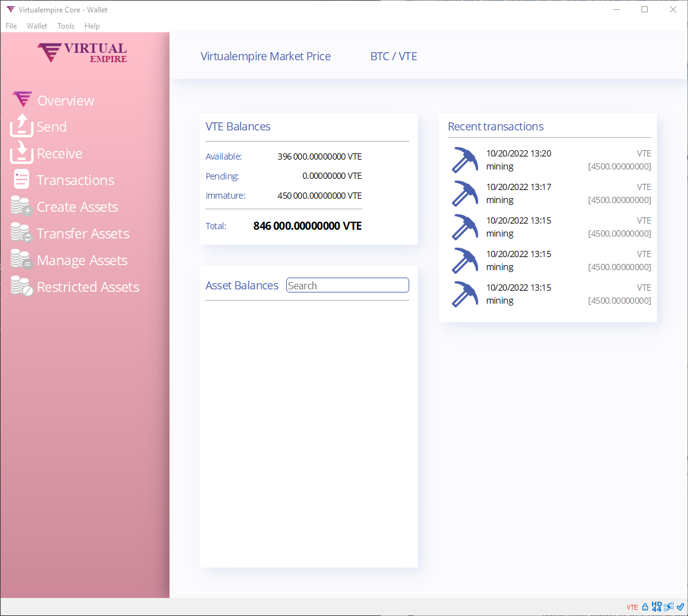
Task: Click the Create Assets coins icon
Action: [x=21, y=206]
